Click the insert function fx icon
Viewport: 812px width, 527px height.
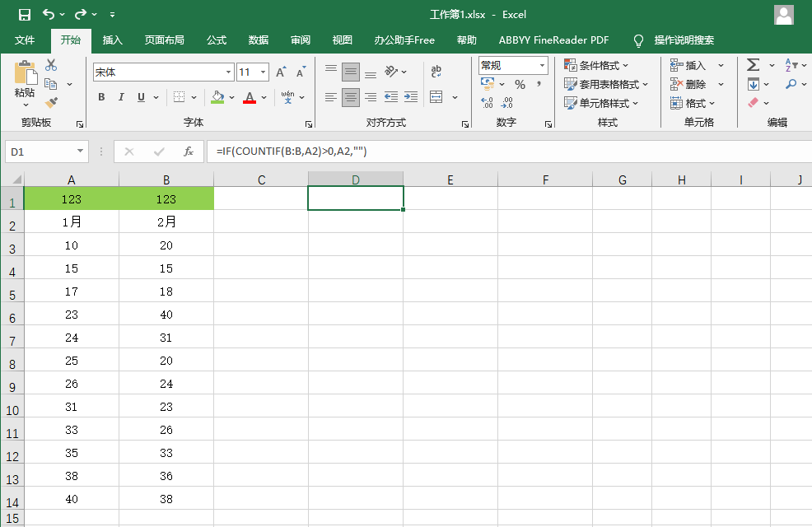(x=189, y=152)
